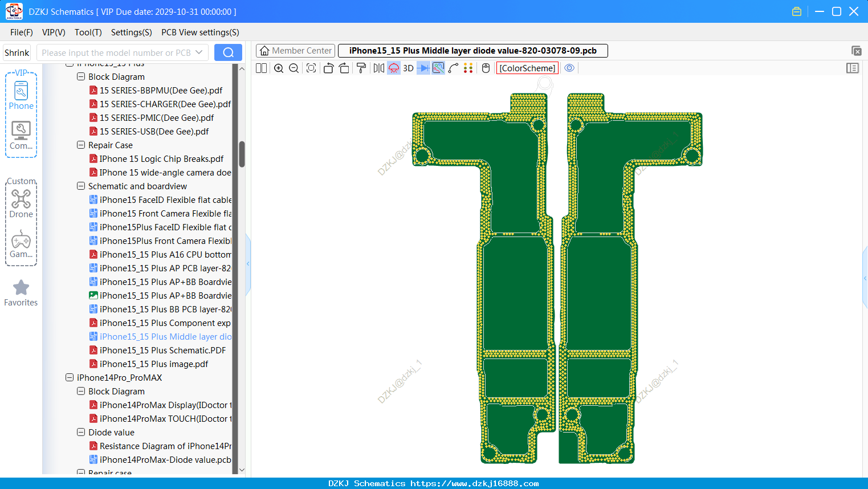The height and width of the screenshot is (489, 868).
Task: Collapse the iPhone 15 Block Diagram folder
Action: [81, 76]
